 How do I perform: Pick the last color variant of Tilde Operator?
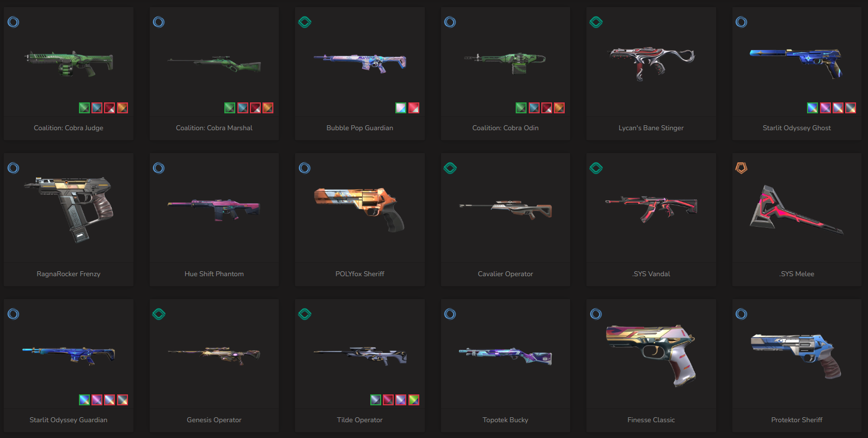[414, 400]
